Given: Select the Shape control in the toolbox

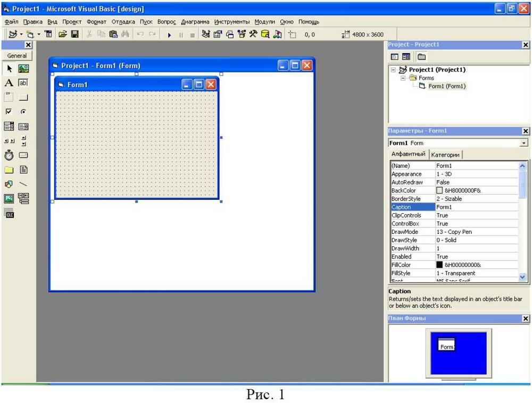Looking at the screenshot, I should coord(9,184).
